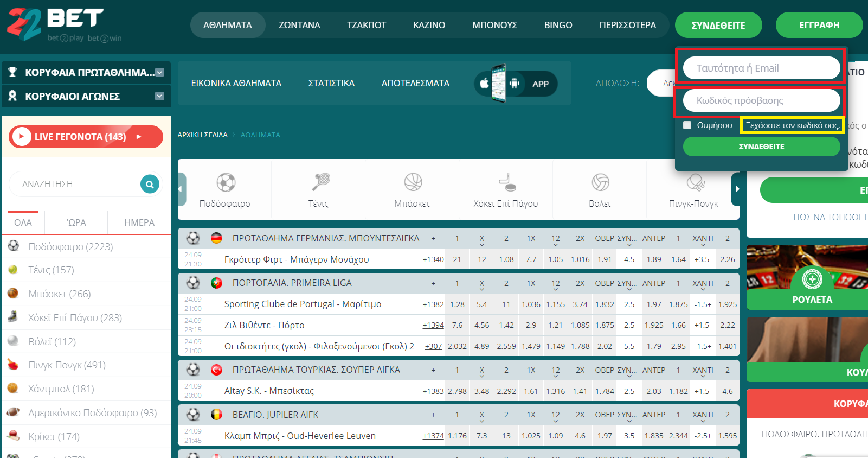Expand more markets with + in the Bundesliga header
The width and height of the screenshot is (868, 458).
(433, 238)
